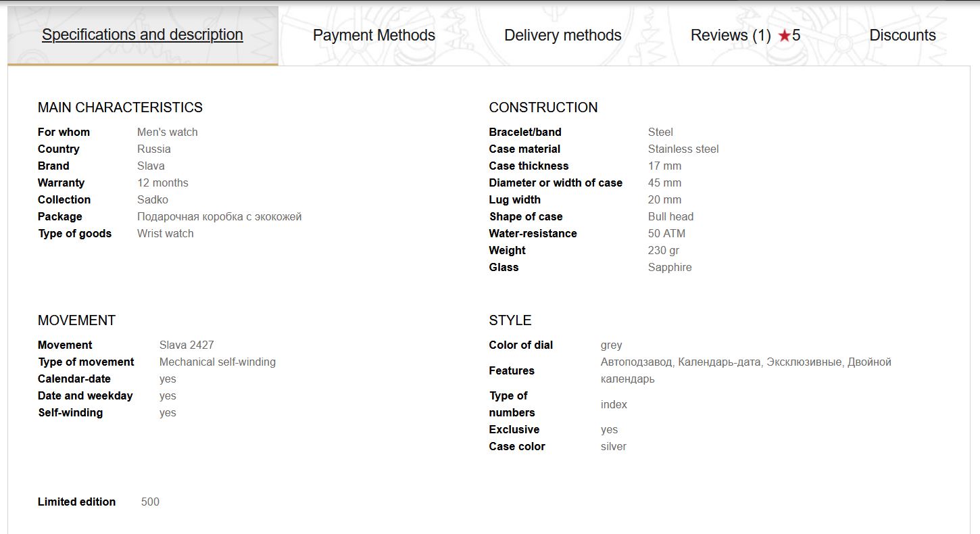The image size is (980, 534).
Task: Click the grey dial color value
Action: coord(612,345)
